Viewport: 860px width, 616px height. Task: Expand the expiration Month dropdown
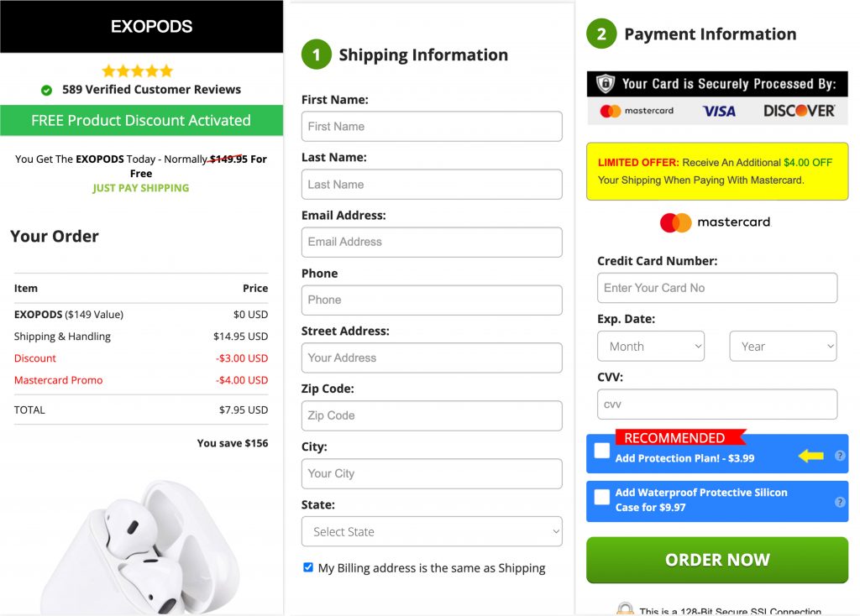pyautogui.click(x=651, y=346)
